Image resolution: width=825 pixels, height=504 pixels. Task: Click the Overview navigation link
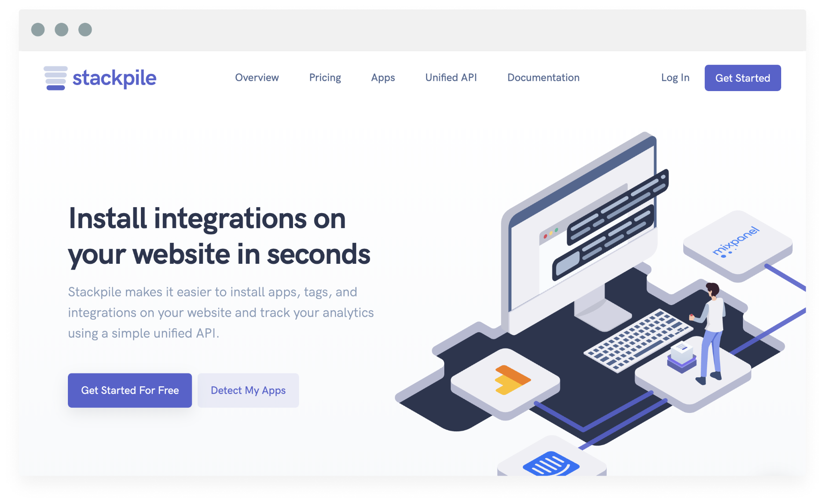(257, 77)
